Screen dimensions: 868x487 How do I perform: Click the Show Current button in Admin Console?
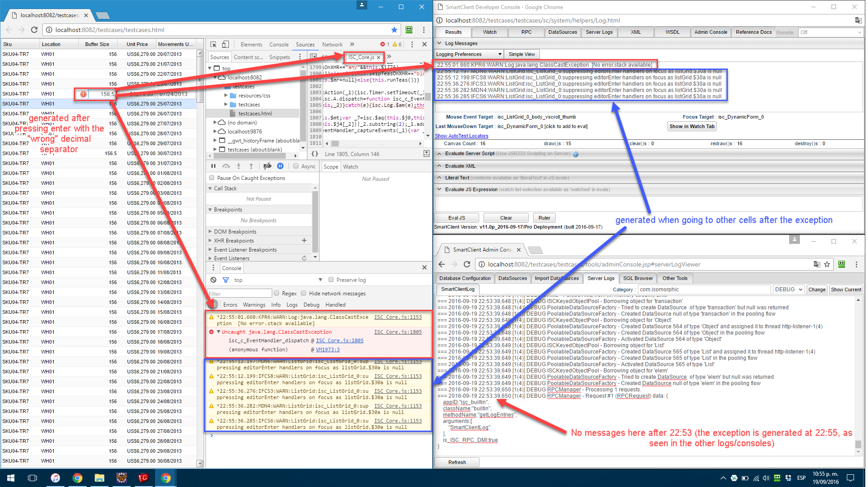[x=845, y=290]
